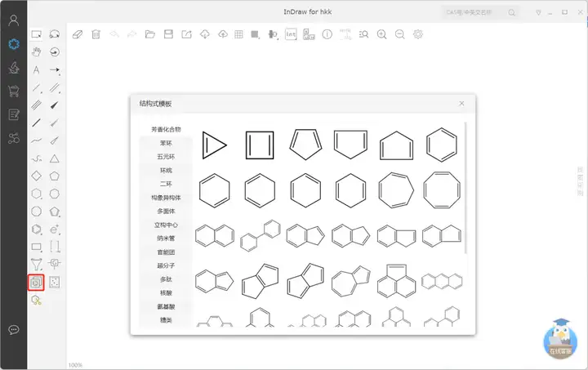Open file with the folder icon
The width and height of the screenshot is (588, 370).
[150, 34]
